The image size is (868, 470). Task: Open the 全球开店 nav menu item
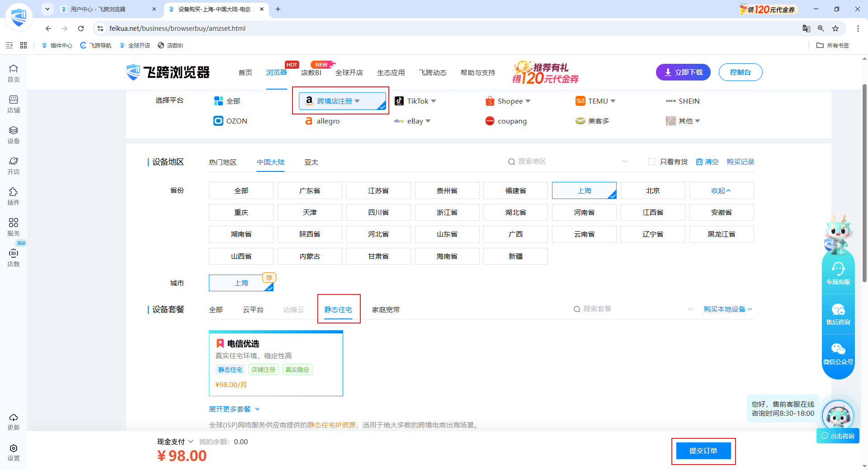(x=349, y=72)
